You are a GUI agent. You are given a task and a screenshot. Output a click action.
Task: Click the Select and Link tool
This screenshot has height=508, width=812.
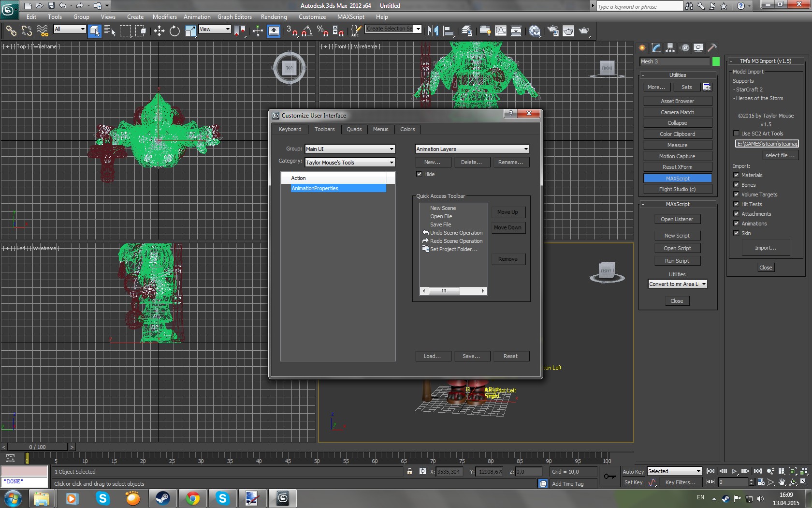pos(11,31)
